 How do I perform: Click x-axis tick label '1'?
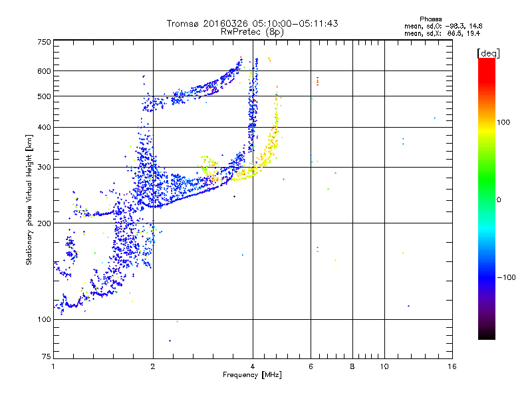tap(53, 366)
